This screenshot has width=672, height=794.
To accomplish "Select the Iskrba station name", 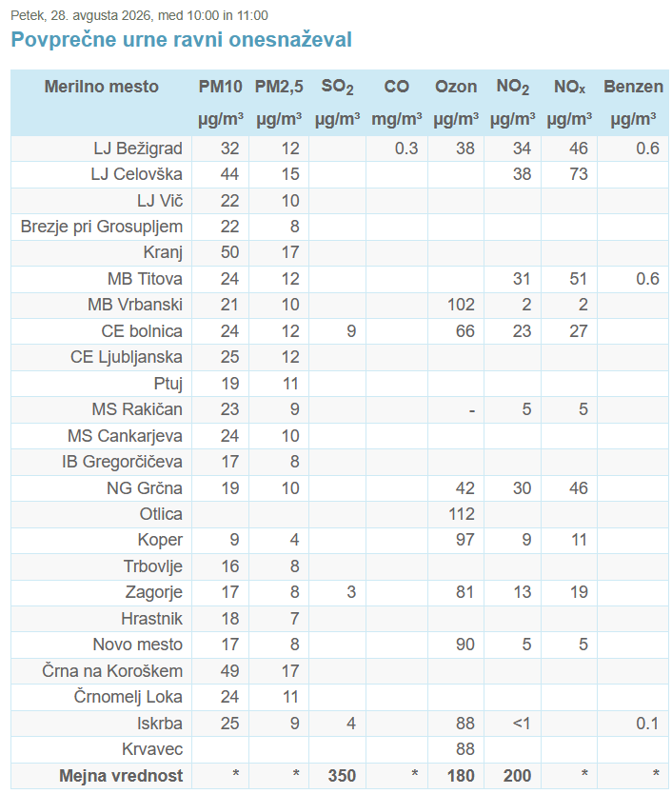I will [160, 724].
